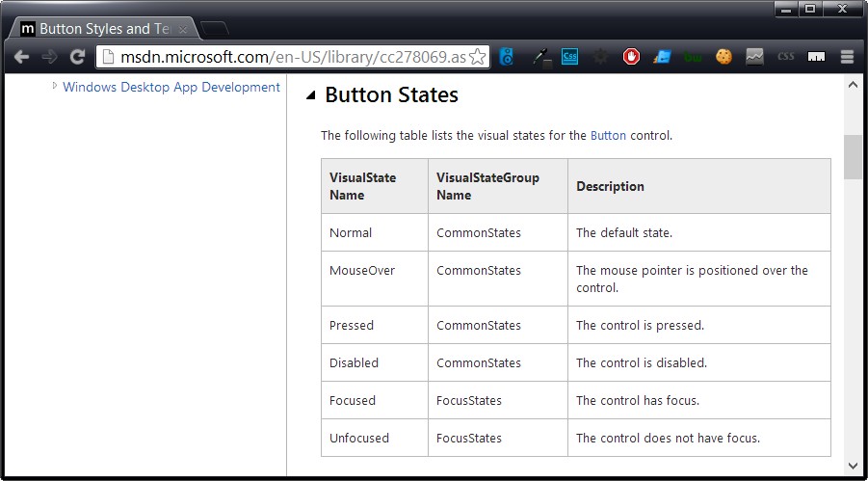Click the blue Css box extension icon
The image size is (868, 481).
(569, 57)
